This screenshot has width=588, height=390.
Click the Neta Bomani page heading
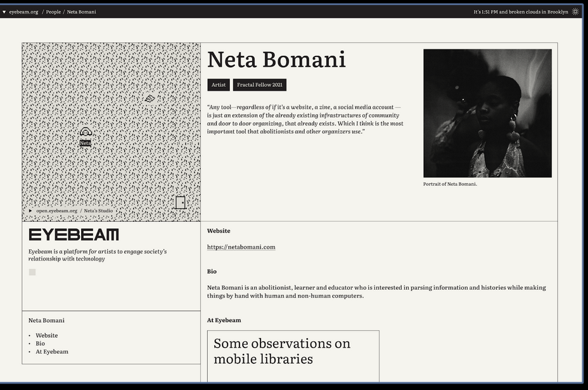pyautogui.click(x=276, y=60)
